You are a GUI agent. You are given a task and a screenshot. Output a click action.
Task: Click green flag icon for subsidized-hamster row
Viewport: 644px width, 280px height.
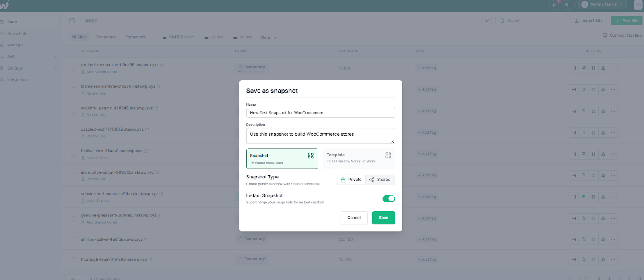(x=584, y=197)
